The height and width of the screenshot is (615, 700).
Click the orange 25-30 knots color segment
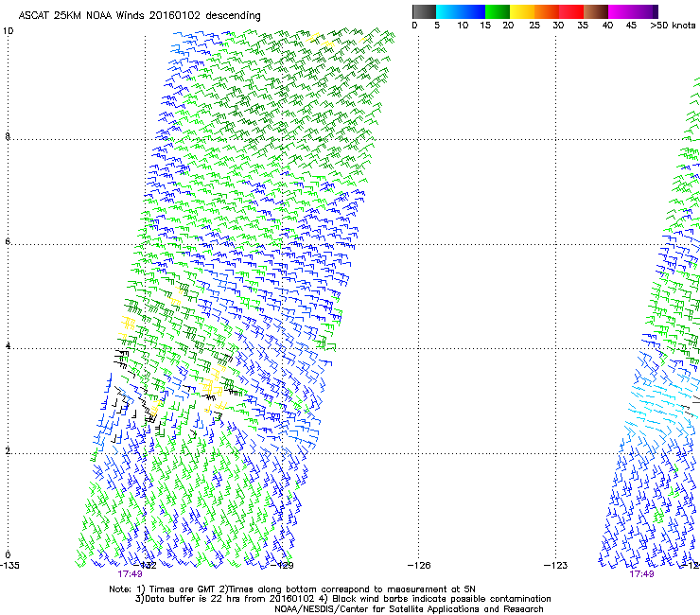coord(547,11)
